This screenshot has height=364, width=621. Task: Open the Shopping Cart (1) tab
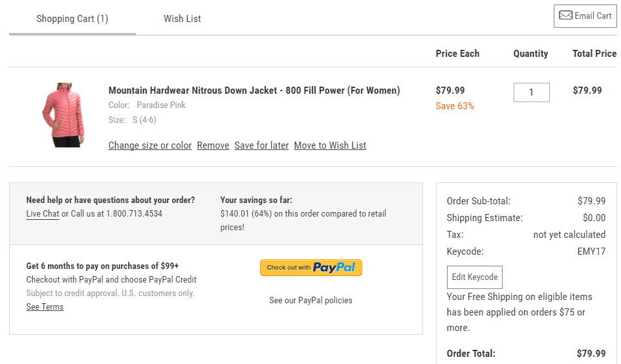[72, 19]
